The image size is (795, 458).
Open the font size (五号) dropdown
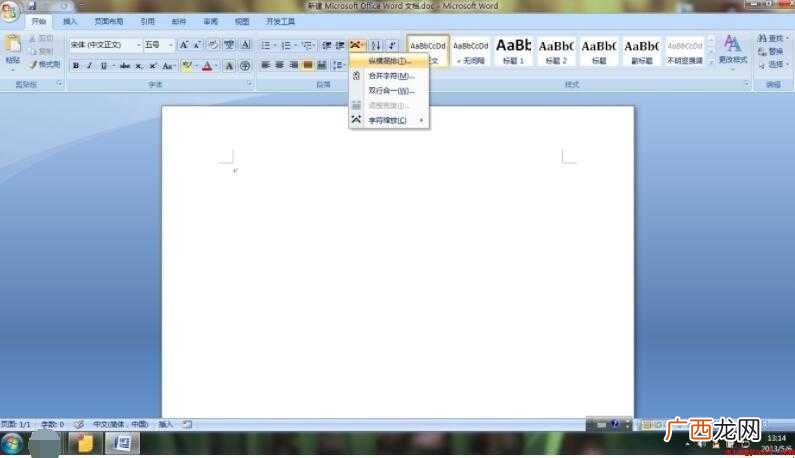(171, 45)
